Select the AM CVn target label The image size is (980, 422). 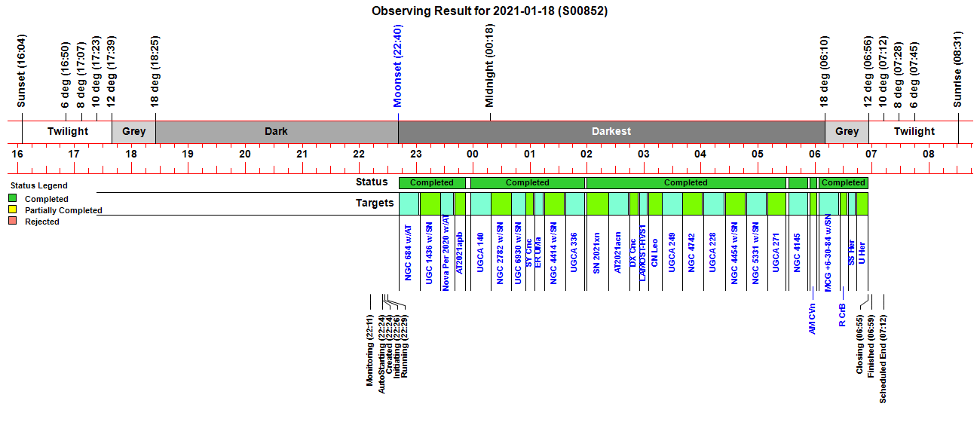[812, 318]
